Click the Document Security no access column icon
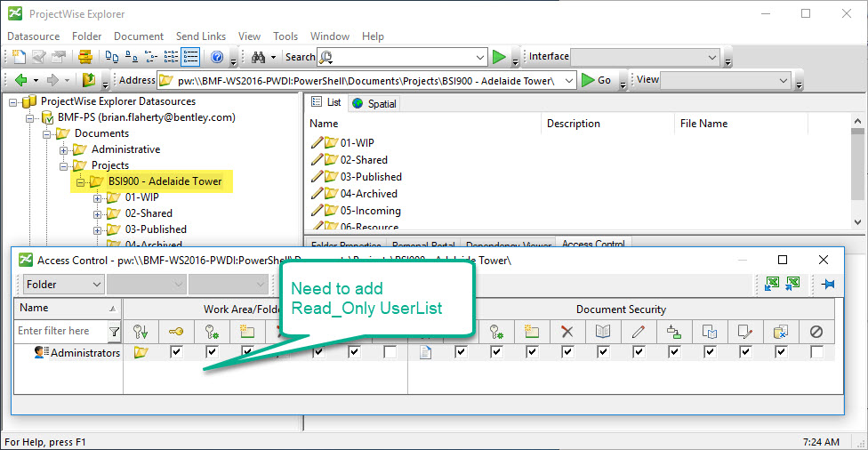 point(816,332)
